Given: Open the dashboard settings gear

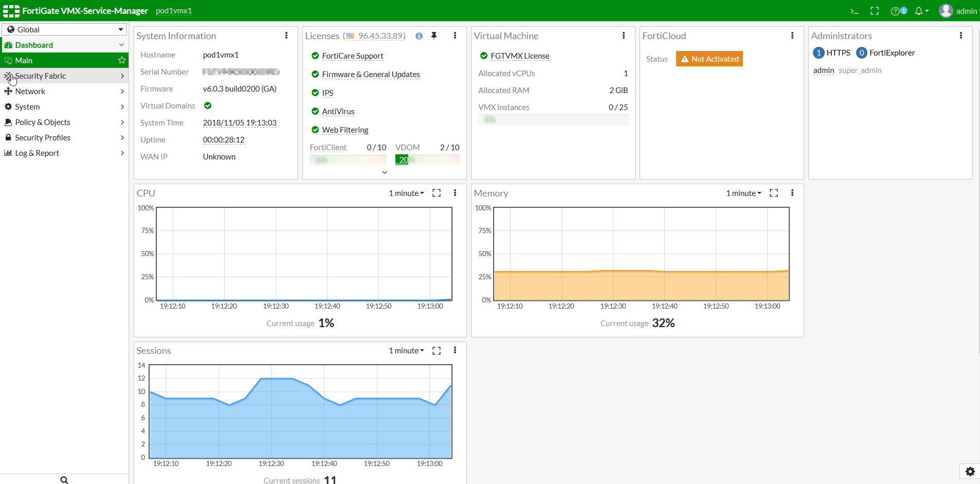Looking at the screenshot, I should (970, 472).
